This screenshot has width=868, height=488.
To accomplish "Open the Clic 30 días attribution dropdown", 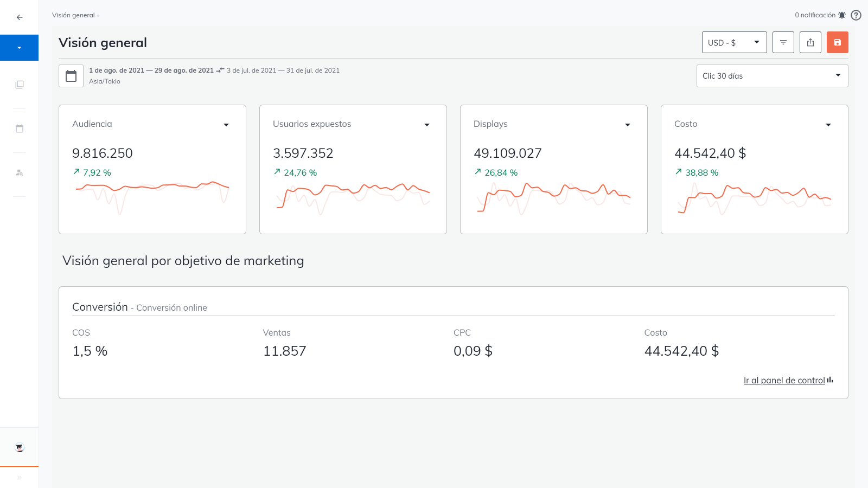I will coord(772,76).
